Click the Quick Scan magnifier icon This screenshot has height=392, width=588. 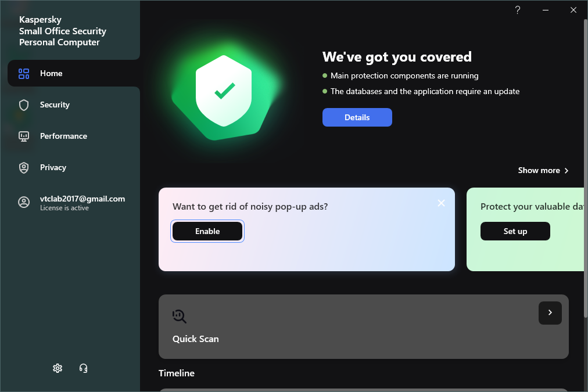(x=180, y=317)
